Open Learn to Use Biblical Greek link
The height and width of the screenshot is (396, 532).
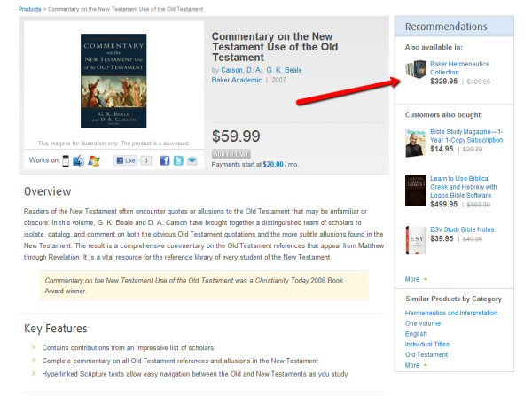(464, 187)
